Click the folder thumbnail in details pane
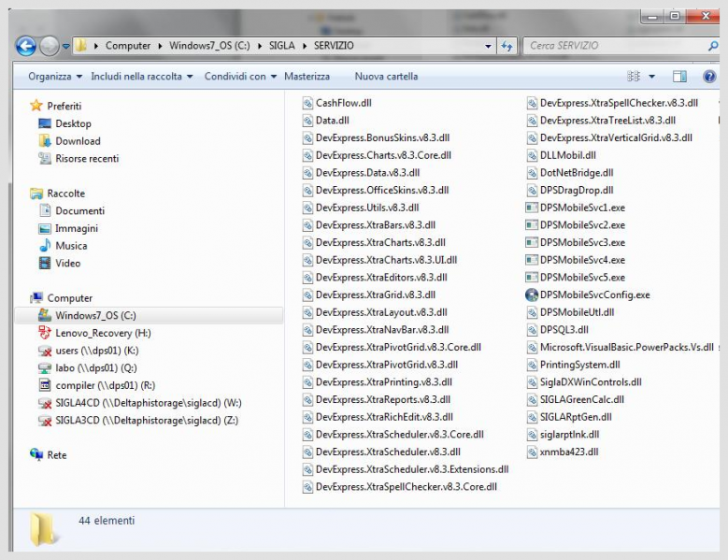The width and height of the screenshot is (728, 560). coord(44,529)
